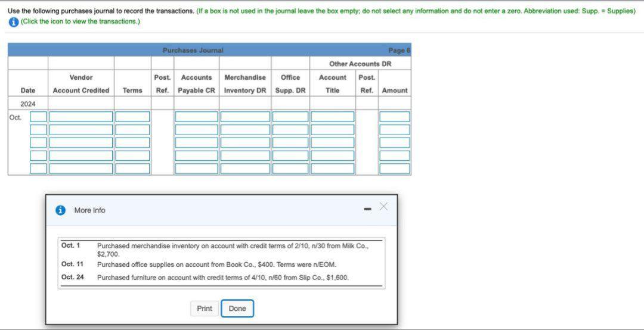The width and height of the screenshot is (644, 330).
Task: Click third row Accounts Payable CR field
Action: pyautogui.click(x=196, y=142)
